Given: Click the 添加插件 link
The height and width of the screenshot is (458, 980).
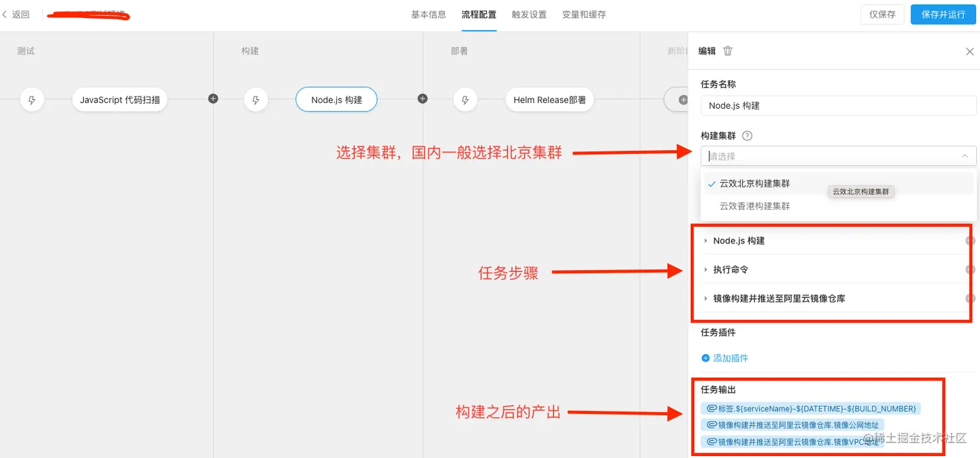Looking at the screenshot, I should point(730,358).
